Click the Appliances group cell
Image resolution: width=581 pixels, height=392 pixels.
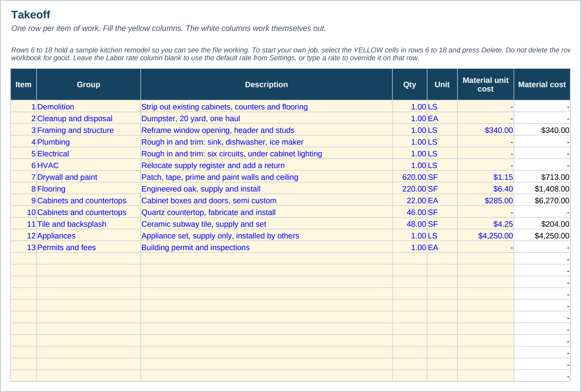coord(88,236)
